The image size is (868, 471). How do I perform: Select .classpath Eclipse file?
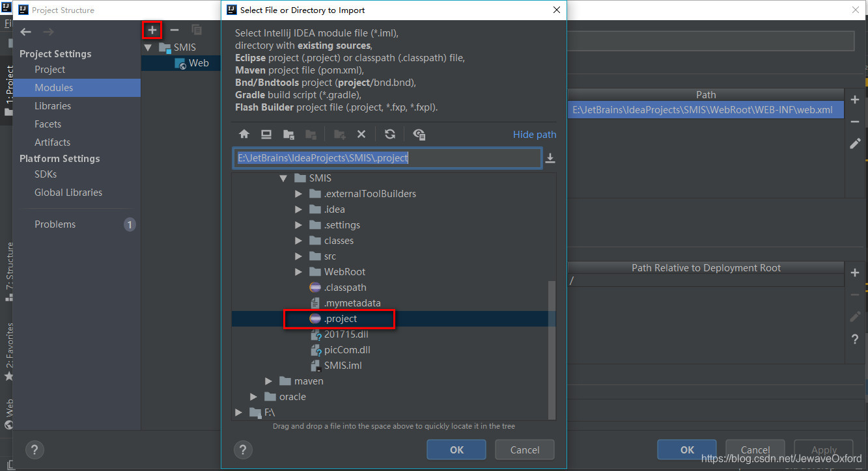[345, 288]
